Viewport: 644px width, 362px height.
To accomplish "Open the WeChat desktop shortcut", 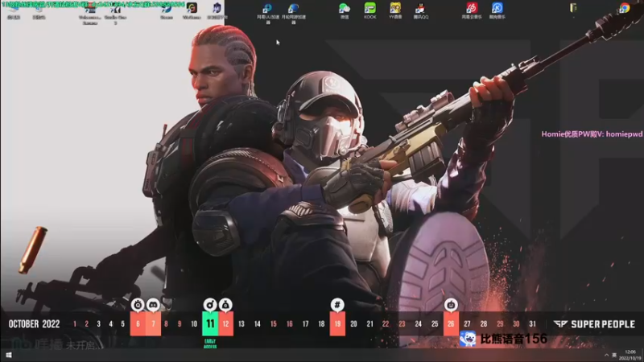I will click(345, 10).
